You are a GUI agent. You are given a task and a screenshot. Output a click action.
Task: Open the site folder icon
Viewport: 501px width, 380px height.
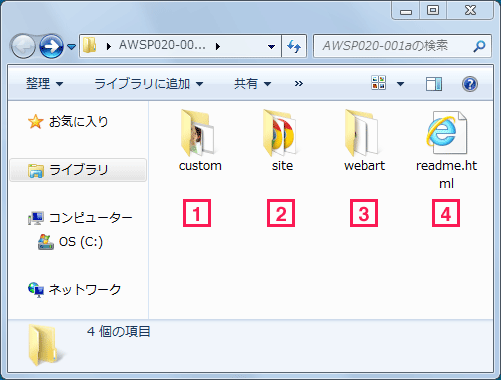click(x=280, y=133)
